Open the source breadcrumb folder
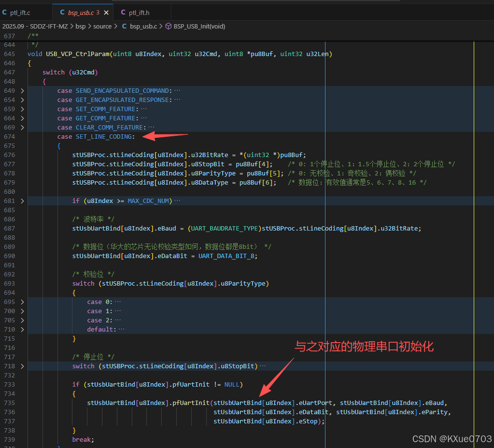494x448 pixels. [102, 27]
